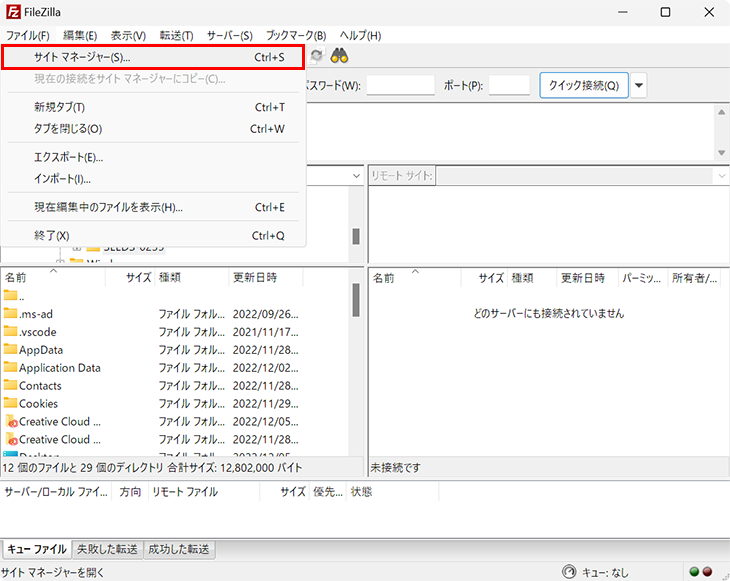Screen dimensions: 730x581
Task: Click the Contacts folder icon
Action: (x=10, y=385)
